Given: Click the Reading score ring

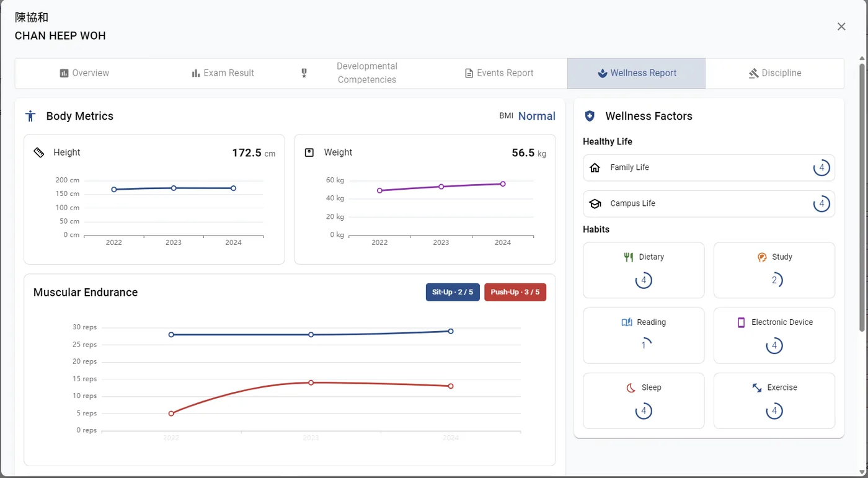Looking at the screenshot, I should (644, 346).
